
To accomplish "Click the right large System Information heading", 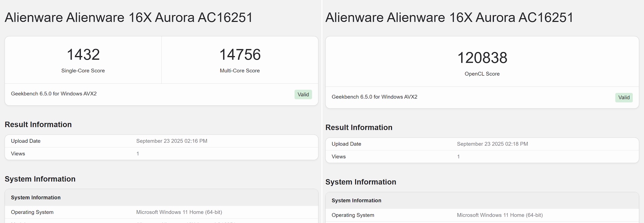I will coord(361,182).
